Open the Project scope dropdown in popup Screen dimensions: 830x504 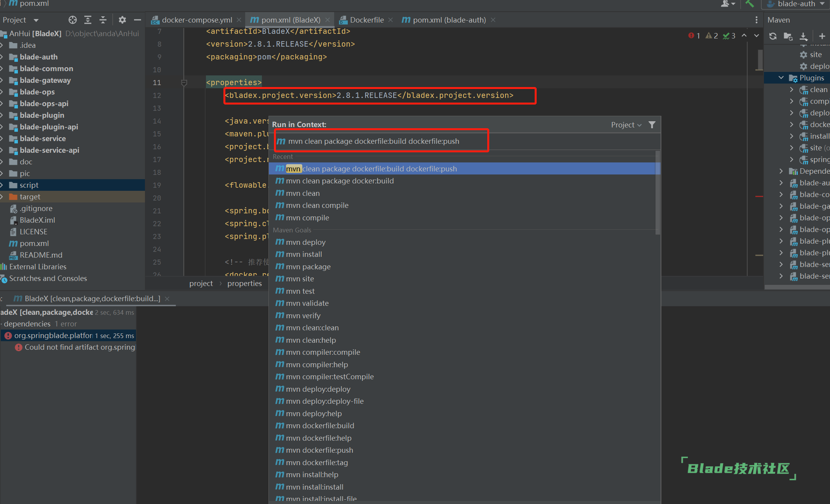626,125
